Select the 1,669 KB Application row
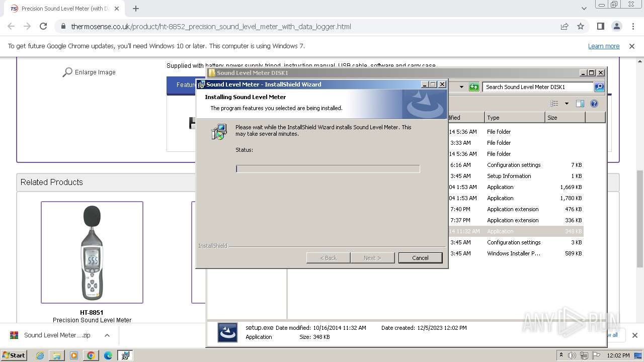The image size is (644, 362). 516,187
